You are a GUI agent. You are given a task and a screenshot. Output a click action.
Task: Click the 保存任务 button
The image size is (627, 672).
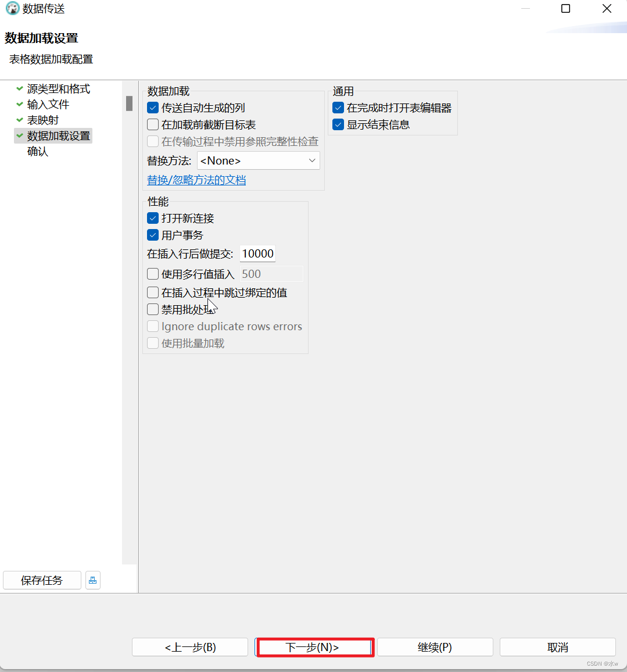point(42,580)
